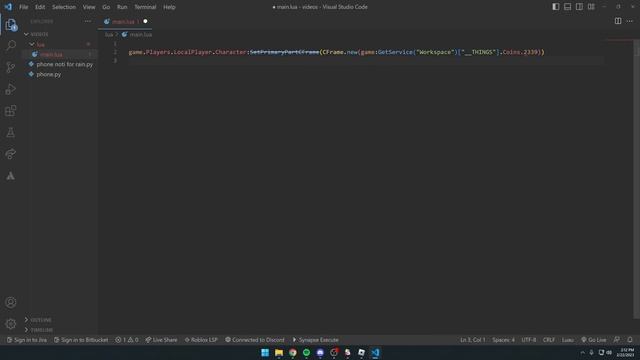Open Discord from taskbar
The image size is (640, 360).
click(x=320, y=352)
